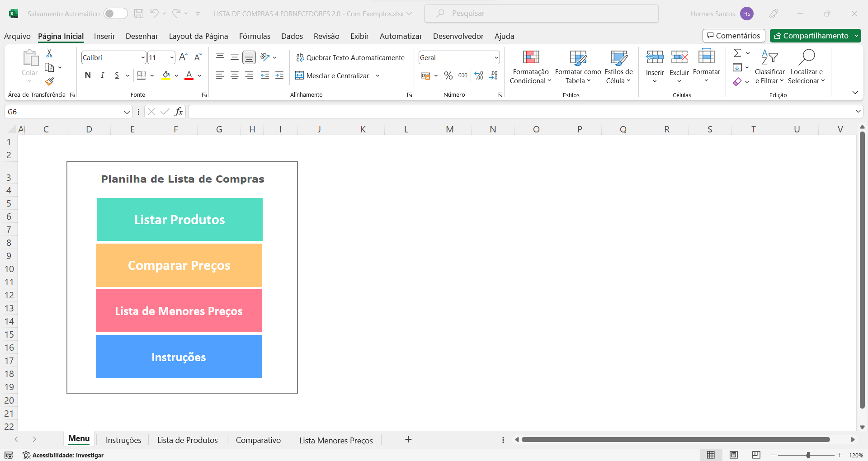Viewport: 868px width, 461px height.
Task: Decrease indent in alignment group
Action: pos(265,75)
